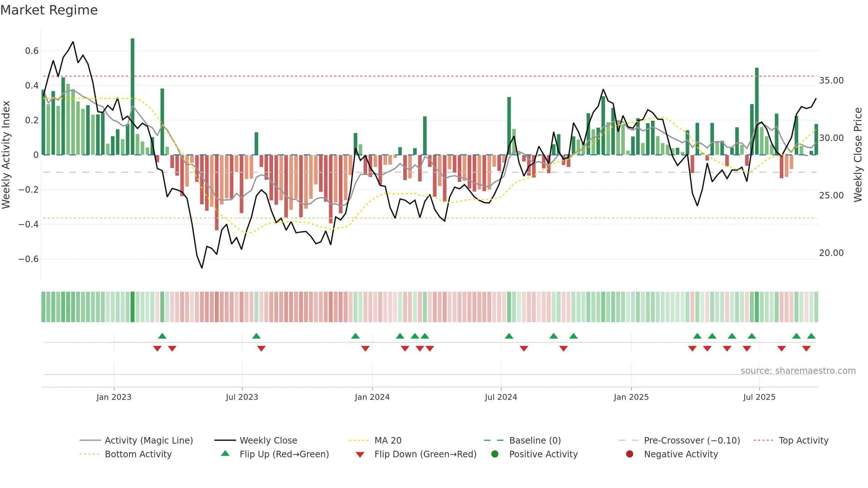Click the source: sharemaestro.com text
The height and width of the screenshot is (488, 868).
pyautogui.click(x=798, y=371)
